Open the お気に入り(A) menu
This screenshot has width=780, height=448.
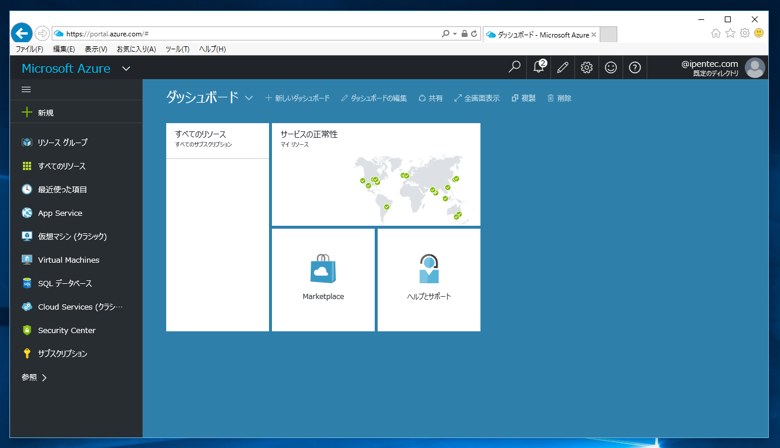point(136,49)
